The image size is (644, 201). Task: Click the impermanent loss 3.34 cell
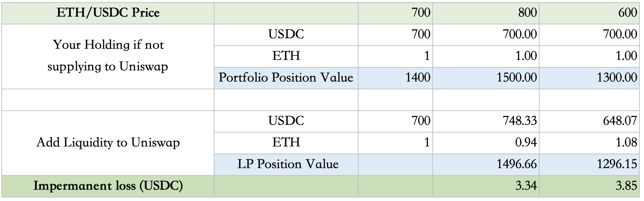coord(486,186)
